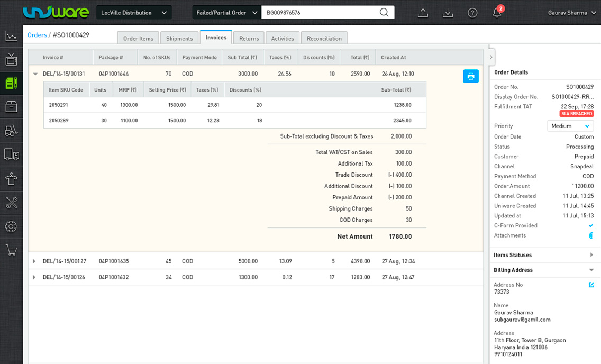
Task: Click the upload icon in header
Action: point(423,13)
